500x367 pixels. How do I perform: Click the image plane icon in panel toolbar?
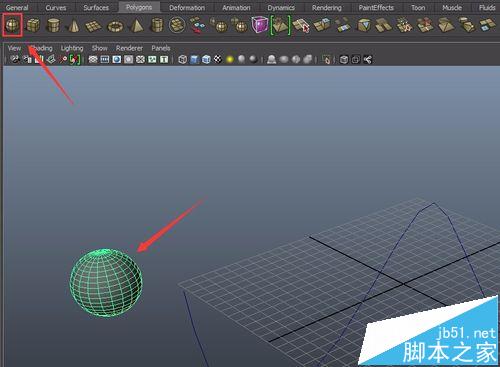tap(51, 59)
